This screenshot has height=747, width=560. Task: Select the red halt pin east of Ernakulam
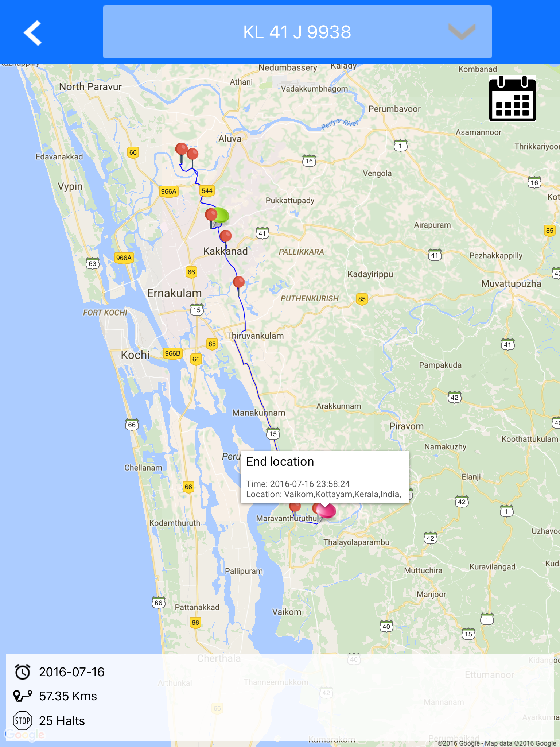pos(239,282)
